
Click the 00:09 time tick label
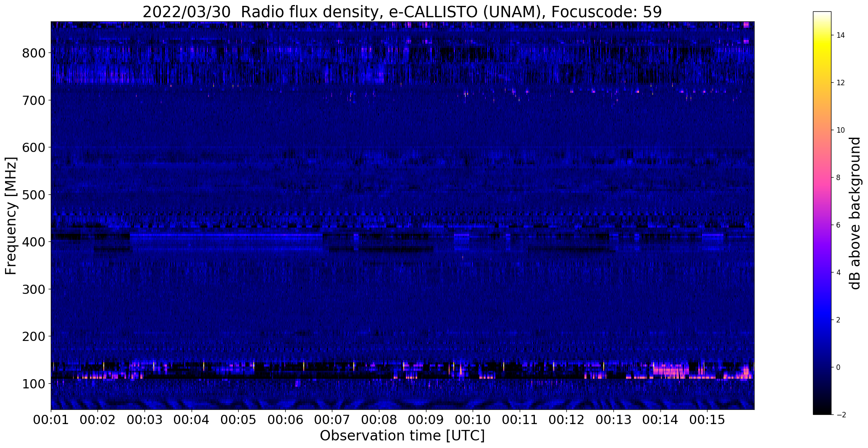point(426,420)
